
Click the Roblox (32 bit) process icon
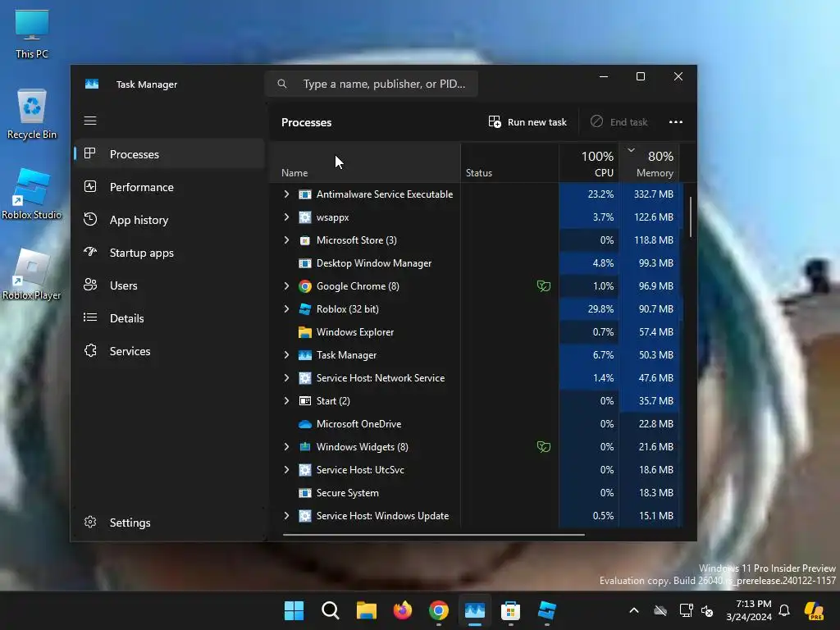305,309
